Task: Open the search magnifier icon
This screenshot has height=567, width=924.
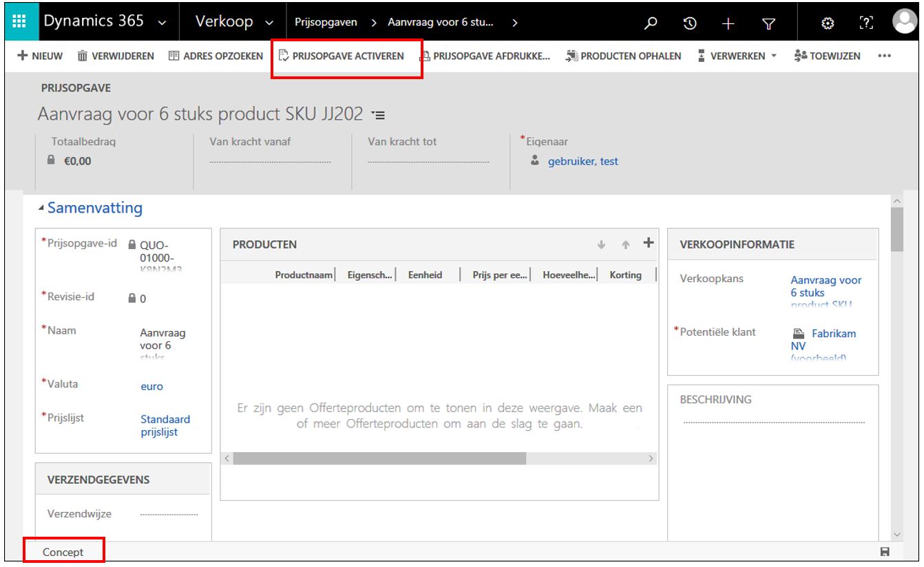Action: [651, 23]
